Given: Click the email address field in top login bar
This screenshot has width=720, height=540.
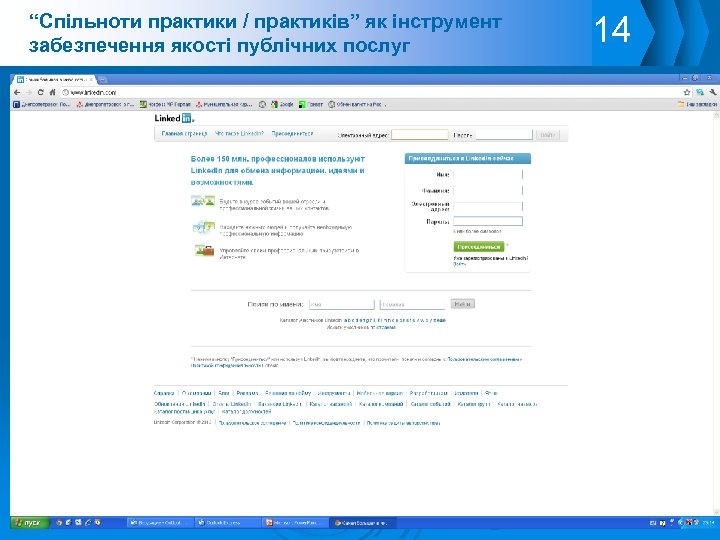Looking at the screenshot, I should coord(420,135).
